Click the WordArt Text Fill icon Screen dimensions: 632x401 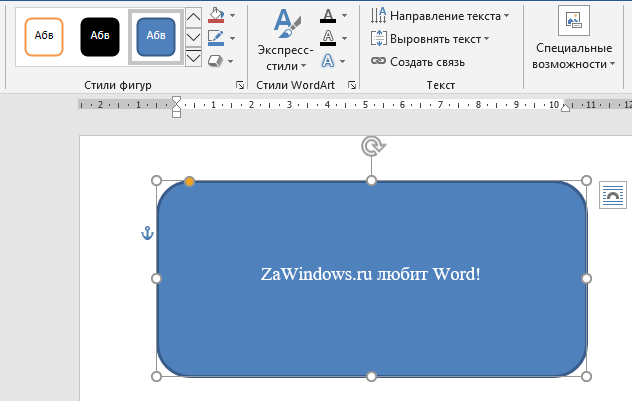(x=328, y=15)
